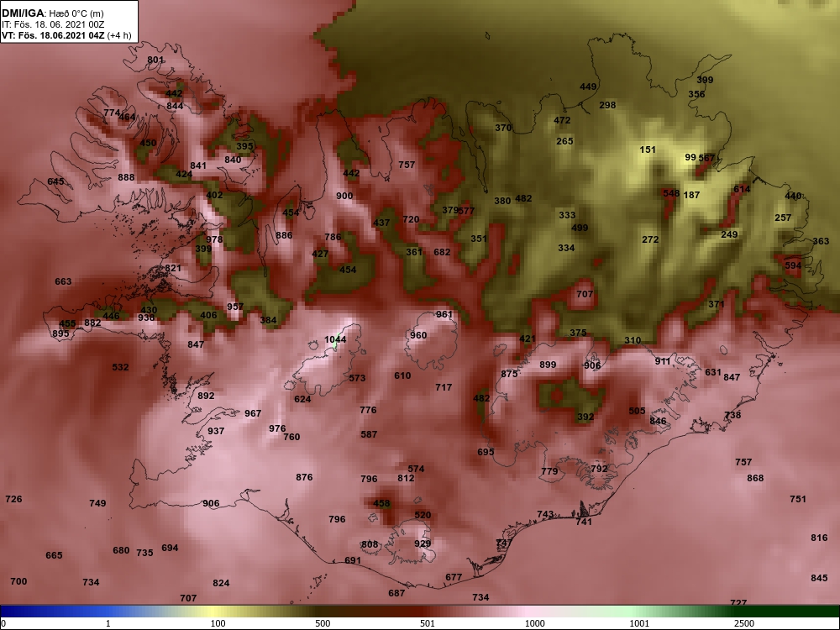Click the '100' legend label

(x=218, y=623)
